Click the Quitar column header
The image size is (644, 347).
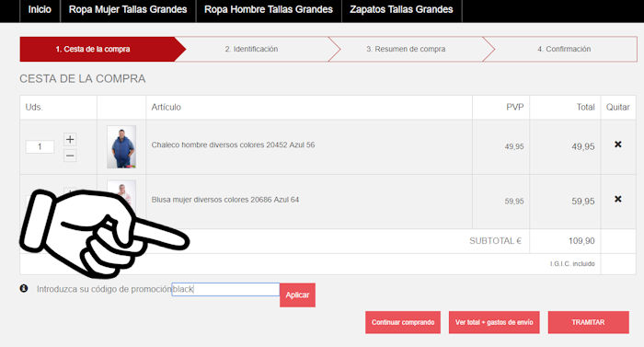point(617,108)
